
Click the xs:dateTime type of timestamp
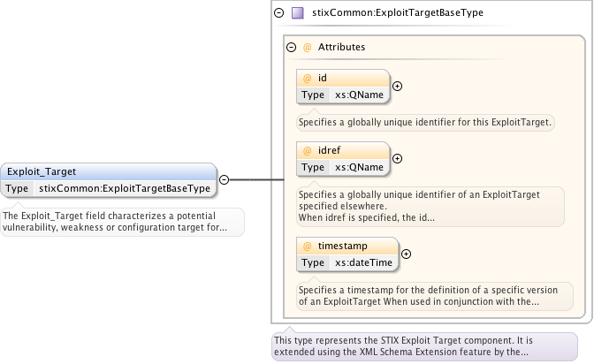coord(364,262)
